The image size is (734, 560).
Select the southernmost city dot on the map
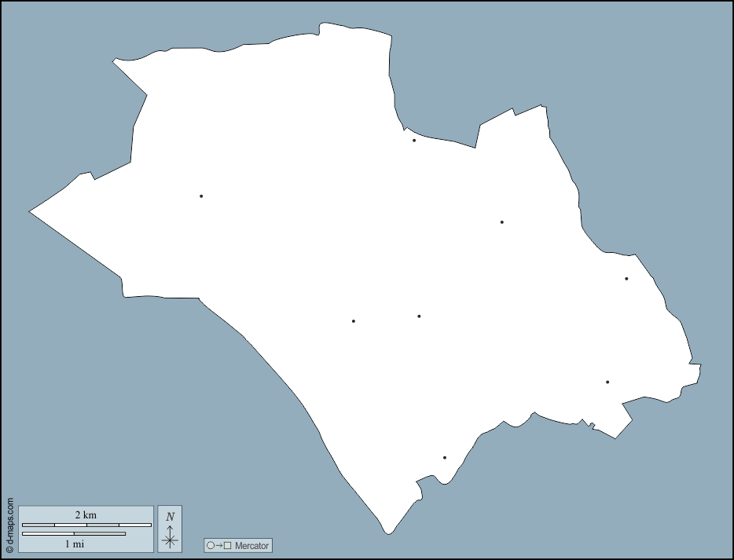pos(445,458)
